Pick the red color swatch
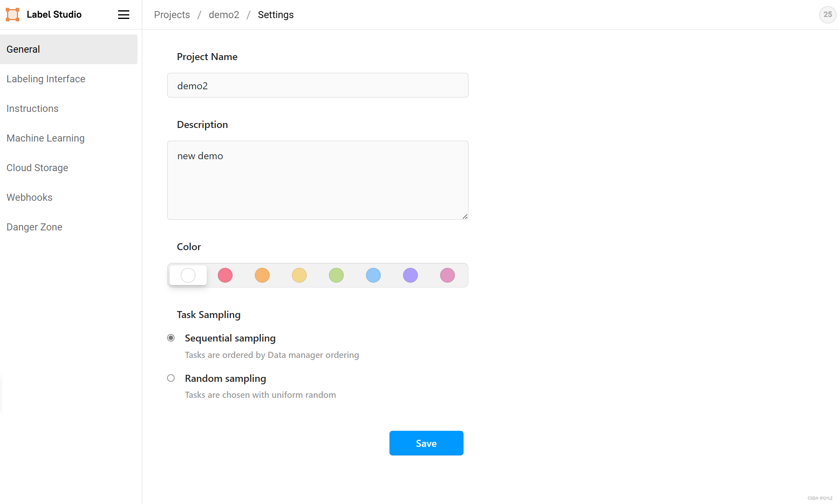This screenshot has width=839, height=504. (x=225, y=275)
